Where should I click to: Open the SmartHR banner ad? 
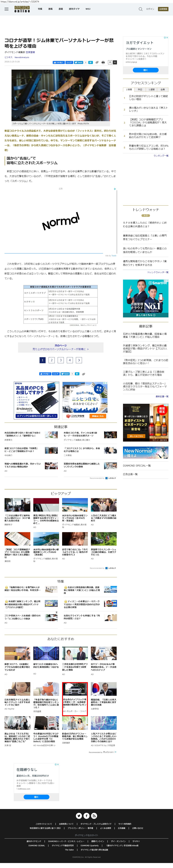146,298
